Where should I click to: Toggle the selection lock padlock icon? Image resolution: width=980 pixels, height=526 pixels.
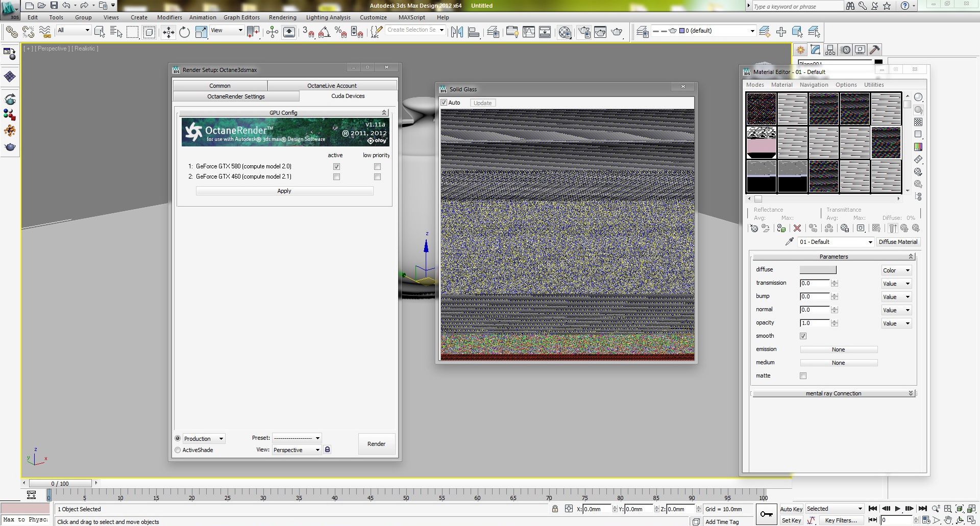[x=555, y=509]
